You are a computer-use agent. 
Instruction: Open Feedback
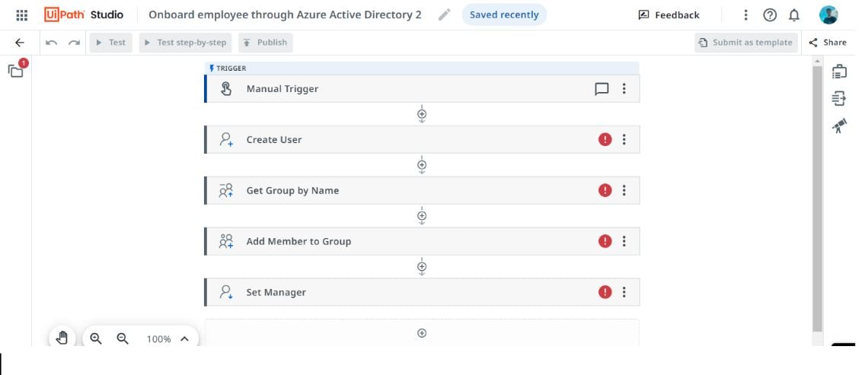669,15
